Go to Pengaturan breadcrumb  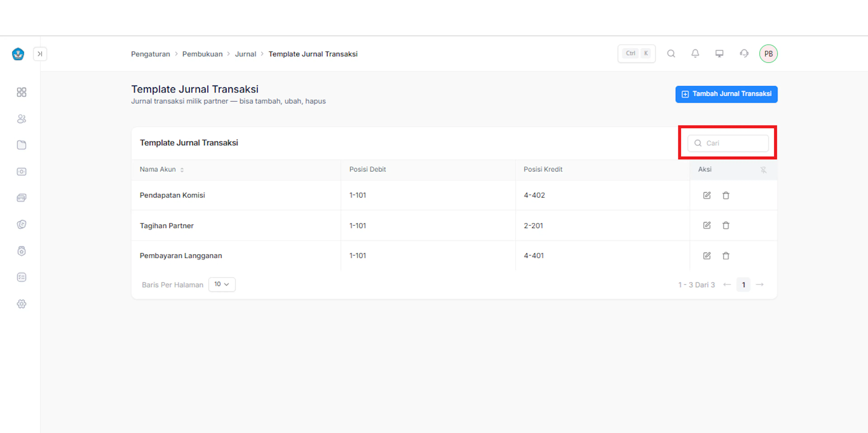tap(150, 54)
